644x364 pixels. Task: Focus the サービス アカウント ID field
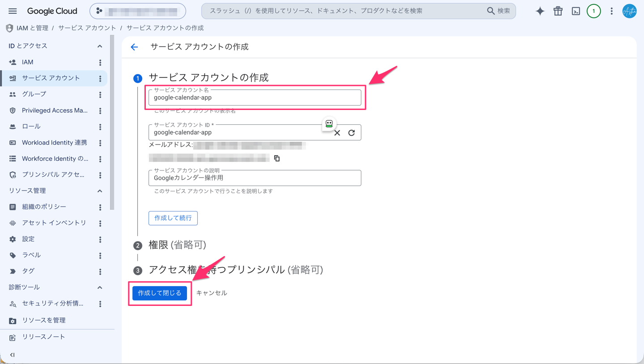255,132
